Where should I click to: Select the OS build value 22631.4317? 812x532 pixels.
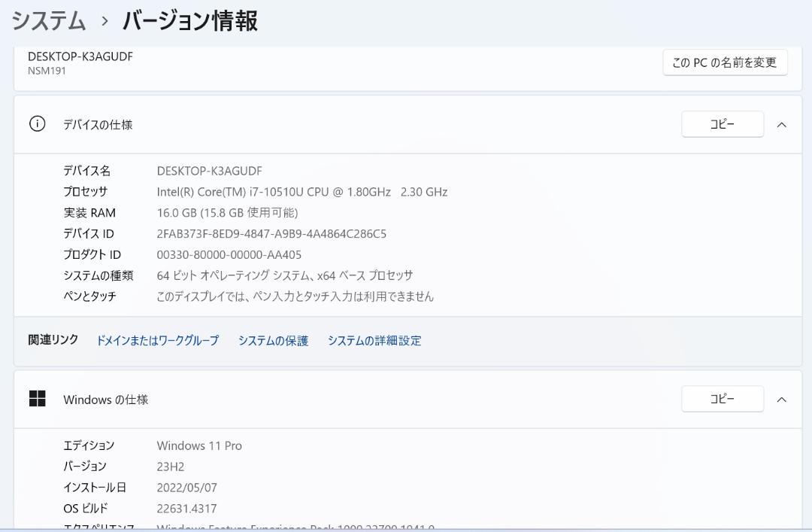pyautogui.click(x=186, y=509)
